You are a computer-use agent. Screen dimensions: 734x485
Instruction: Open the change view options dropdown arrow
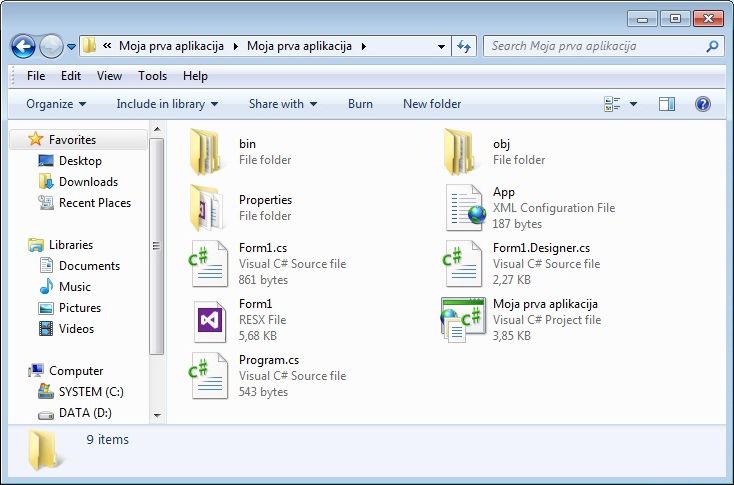point(633,104)
